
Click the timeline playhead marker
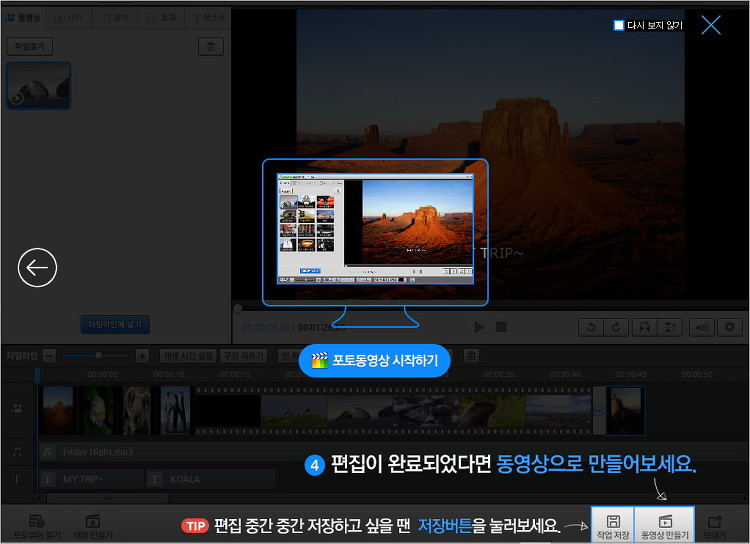point(37,375)
